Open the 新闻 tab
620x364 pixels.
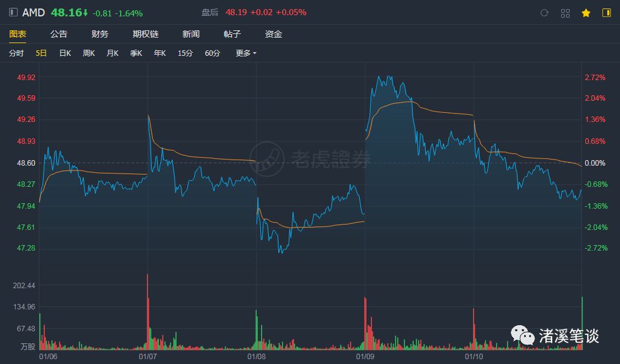191,34
